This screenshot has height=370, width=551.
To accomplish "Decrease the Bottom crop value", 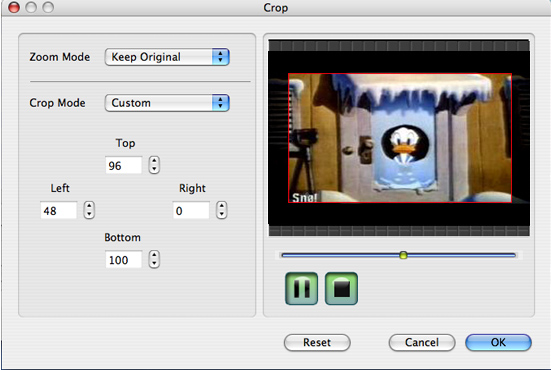I will click(x=154, y=264).
